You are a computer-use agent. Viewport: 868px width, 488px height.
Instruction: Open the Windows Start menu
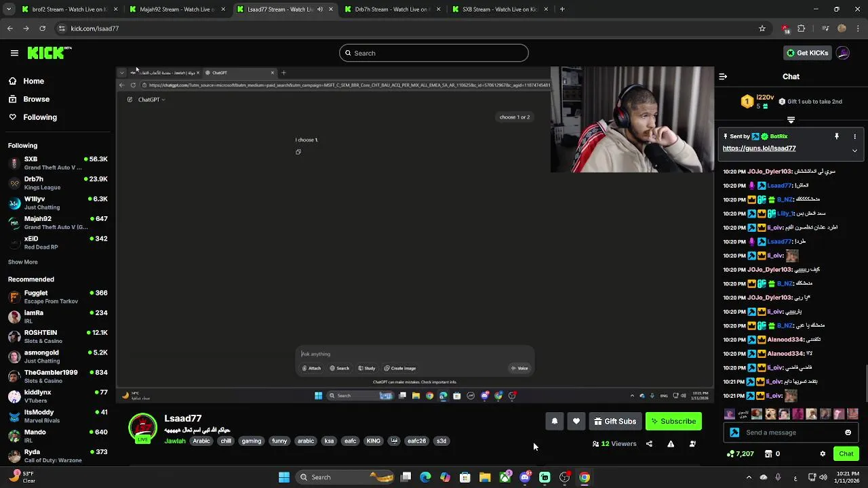click(x=284, y=477)
